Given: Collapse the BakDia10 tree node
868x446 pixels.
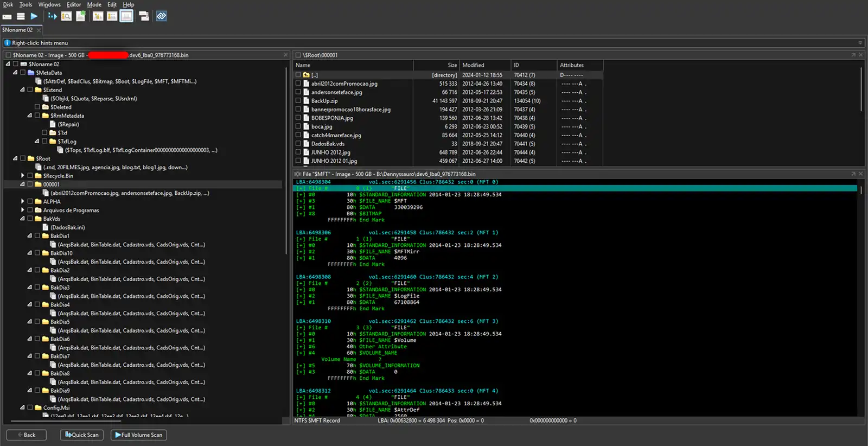Looking at the screenshot, I should 29,253.
